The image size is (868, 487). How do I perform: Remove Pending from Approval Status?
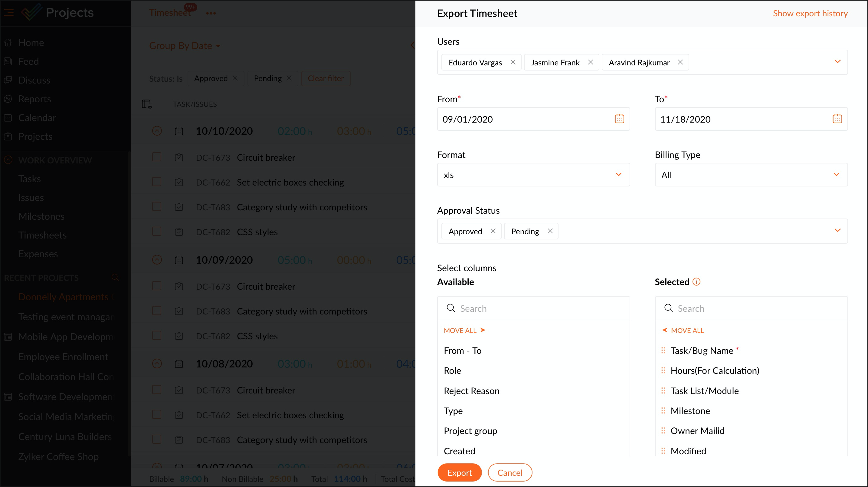[x=550, y=231]
